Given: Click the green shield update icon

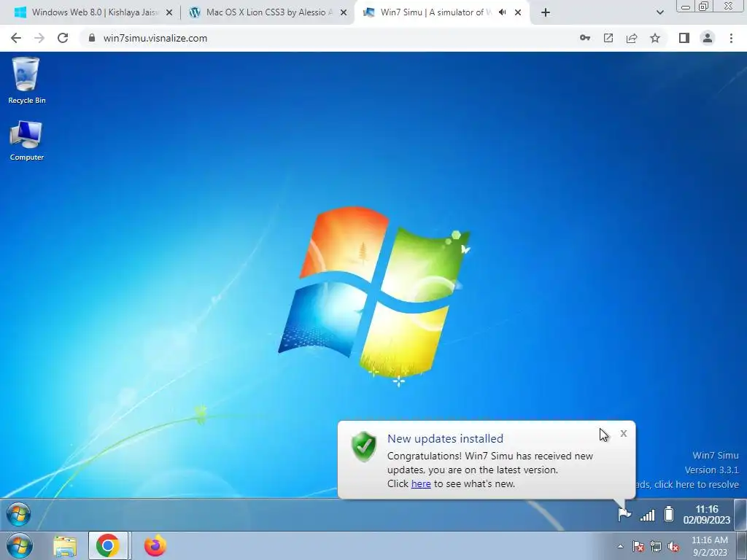Looking at the screenshot, I should 363,446.
